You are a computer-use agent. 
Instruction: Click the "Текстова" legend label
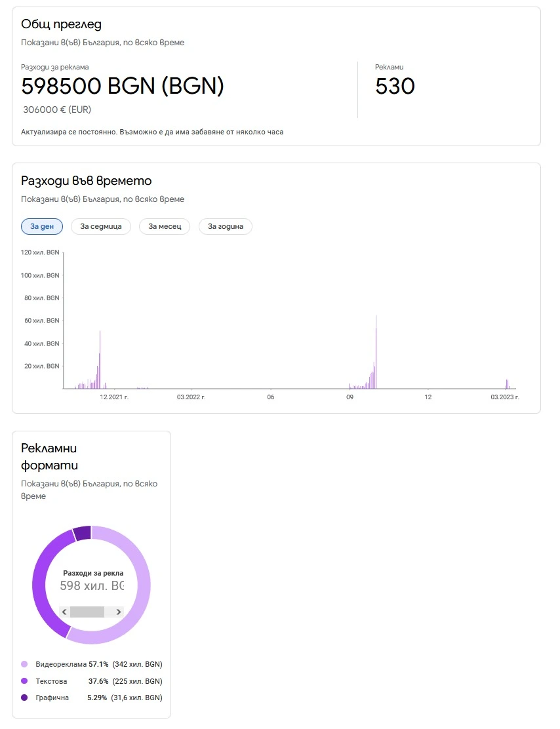pyautogui.click(x=52, y=681)
